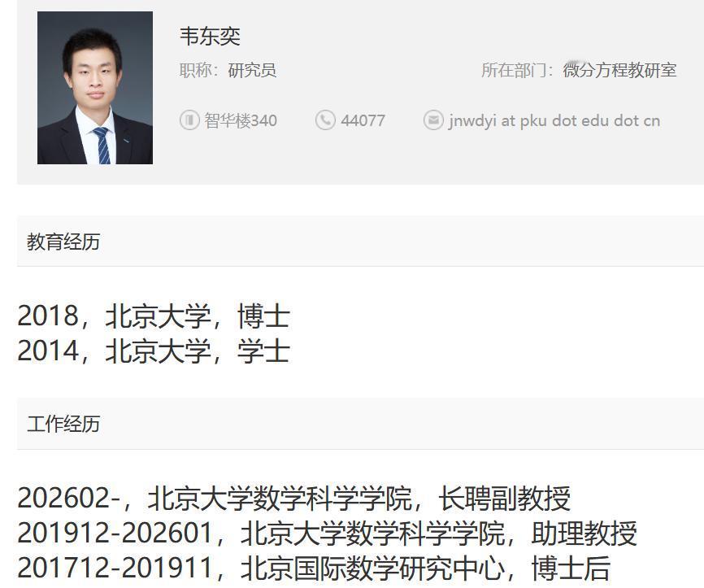Select the line 2018，北京大学，博士
This screenshot has width=704, height=588.
coord(154,316)
